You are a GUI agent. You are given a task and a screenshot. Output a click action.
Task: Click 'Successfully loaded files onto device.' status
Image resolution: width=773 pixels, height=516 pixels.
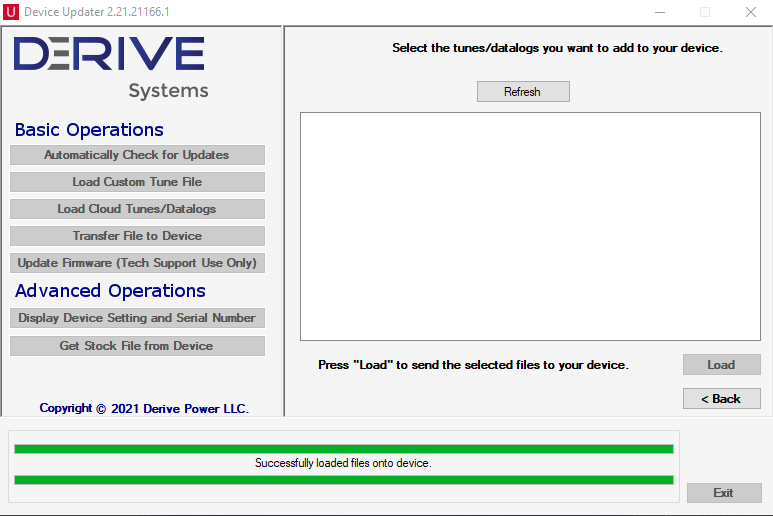343,463
